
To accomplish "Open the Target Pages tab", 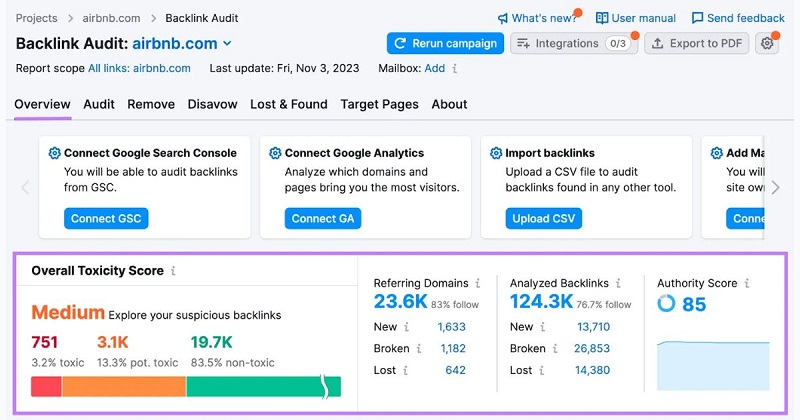I will coord(380,105).
